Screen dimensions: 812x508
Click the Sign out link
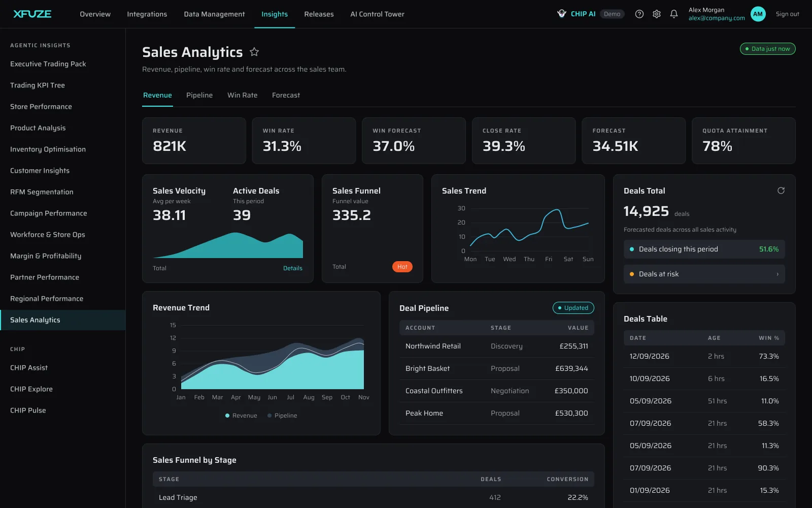tap(787, 14)
